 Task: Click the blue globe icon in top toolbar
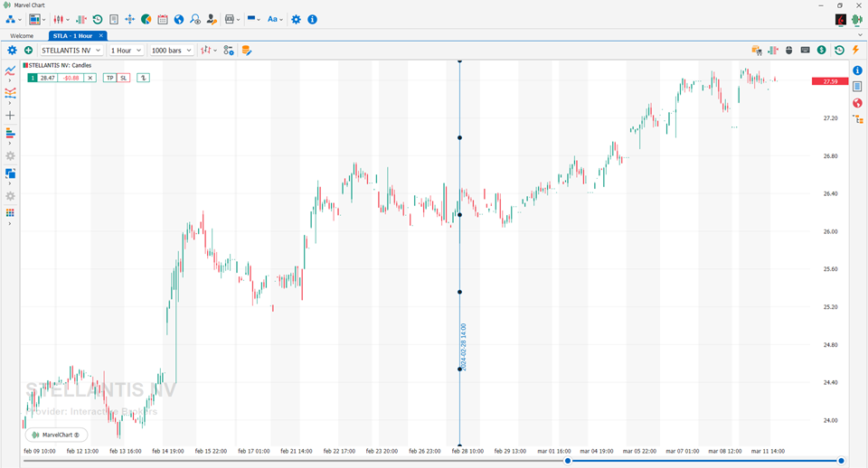coord(179,19)
